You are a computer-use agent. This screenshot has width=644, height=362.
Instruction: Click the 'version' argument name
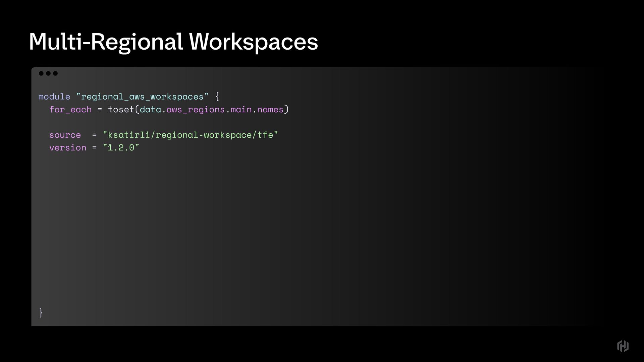point(68,147)
